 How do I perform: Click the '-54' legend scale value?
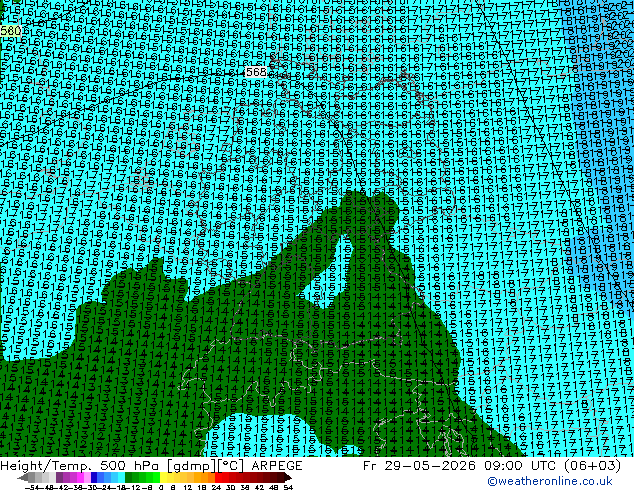[32, 487]
